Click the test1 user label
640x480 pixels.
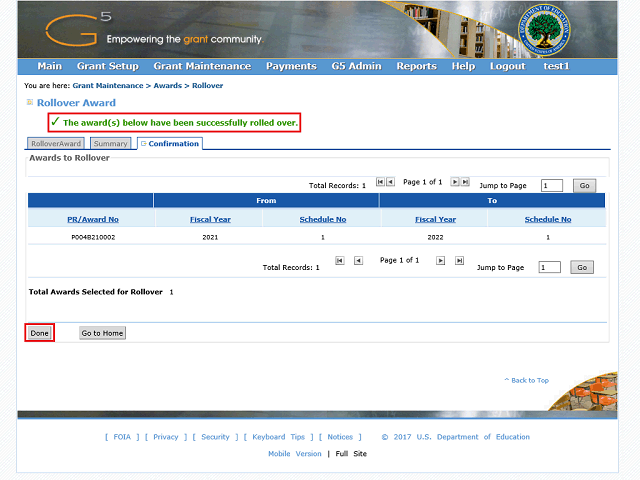pyautogui.click(x=556, y=66)
